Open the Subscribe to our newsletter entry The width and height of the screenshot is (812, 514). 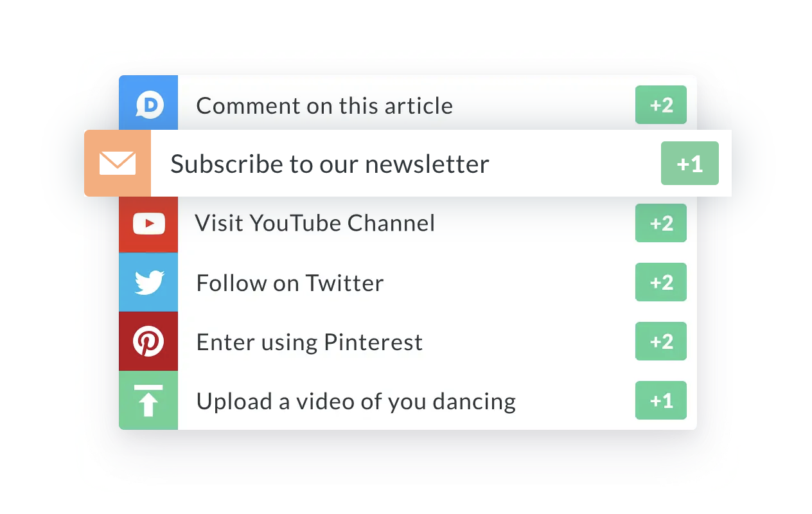328,163
